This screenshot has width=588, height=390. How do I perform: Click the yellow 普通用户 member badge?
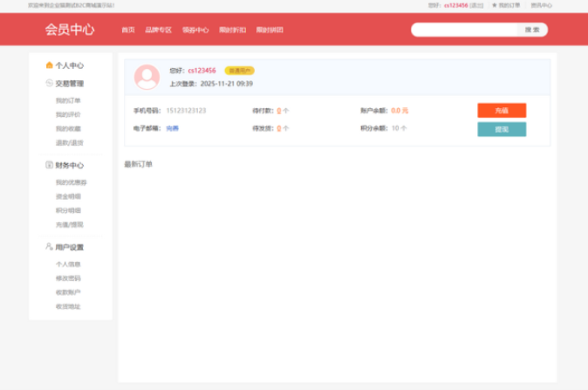239,71
